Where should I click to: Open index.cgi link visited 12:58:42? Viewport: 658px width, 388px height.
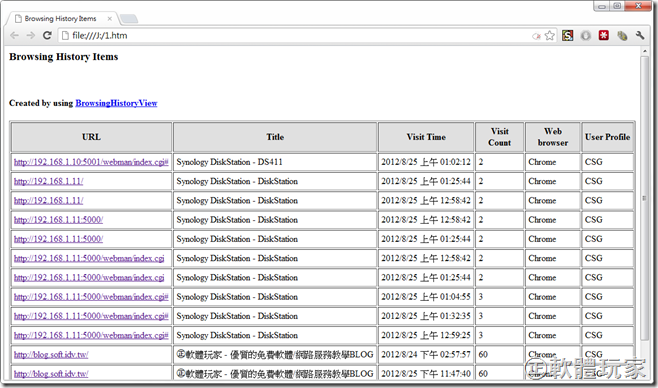pos(89,258)
